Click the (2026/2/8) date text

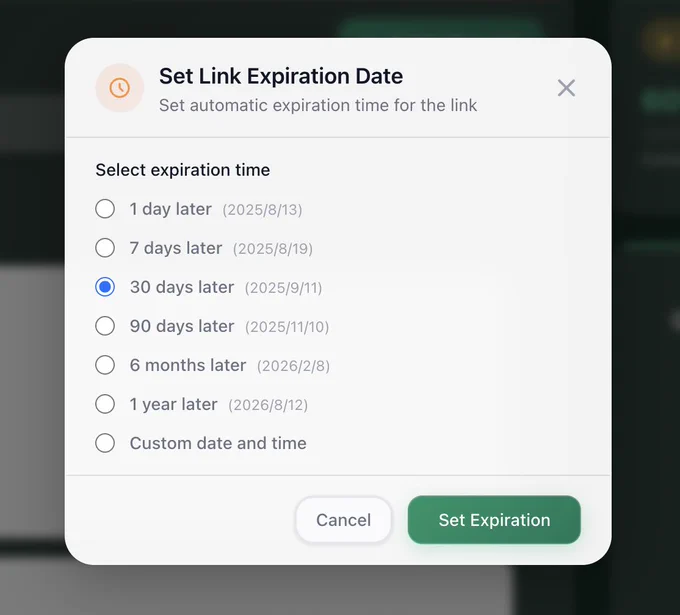coord(293,366)
